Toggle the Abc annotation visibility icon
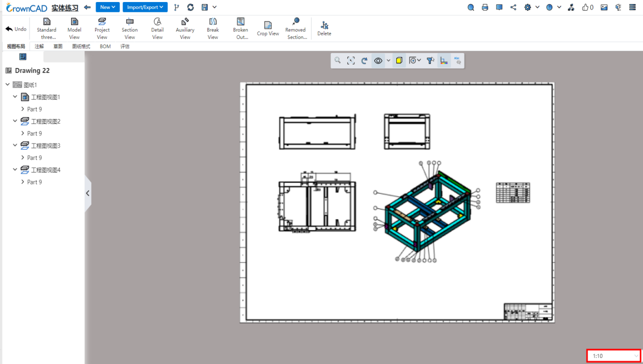 (x=457, y=60)
